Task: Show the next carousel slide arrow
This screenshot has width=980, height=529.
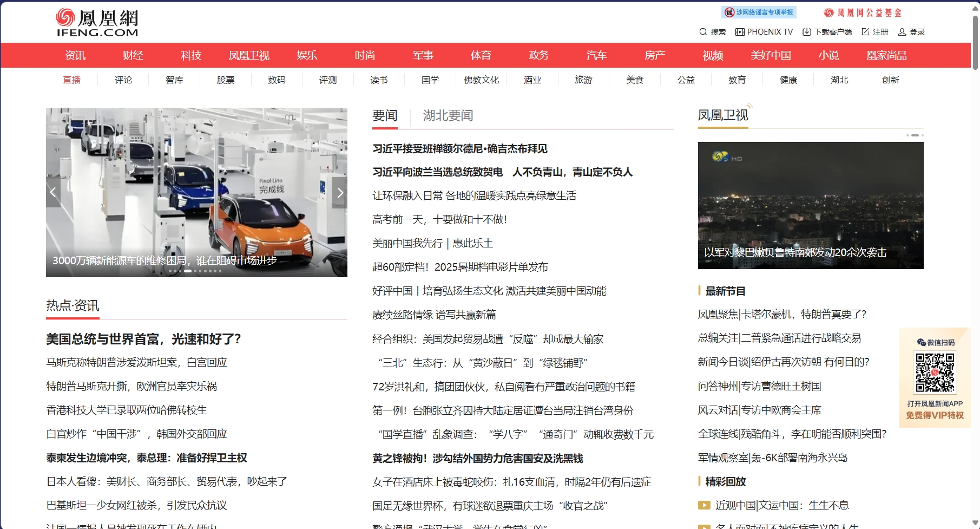Action: 340,192
